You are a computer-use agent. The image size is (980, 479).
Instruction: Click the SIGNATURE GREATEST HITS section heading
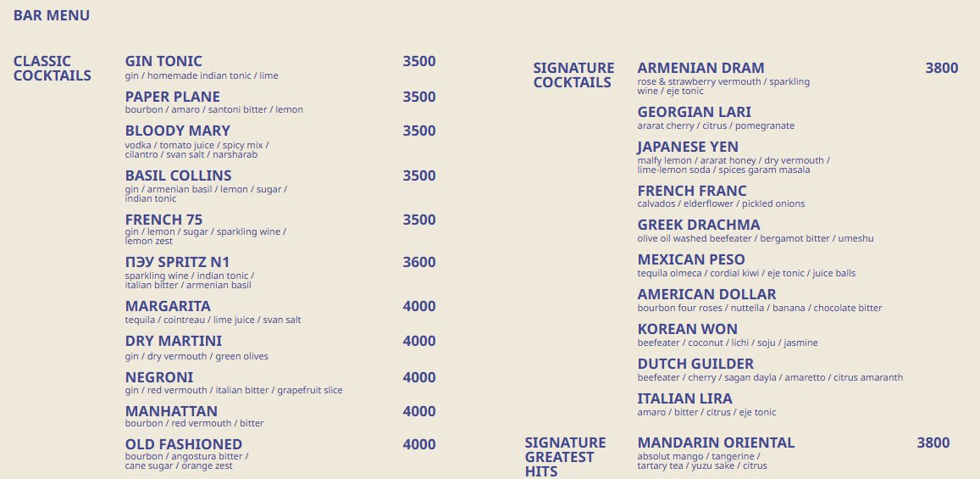(565, 457)
